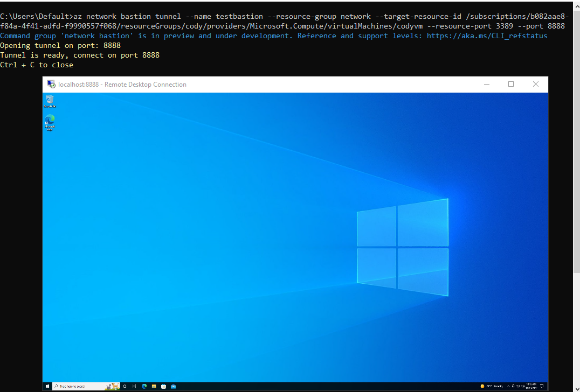Click terminal scrollbar up arrow
This screenshot has width=580, height=392.
[x=577, y=6]
